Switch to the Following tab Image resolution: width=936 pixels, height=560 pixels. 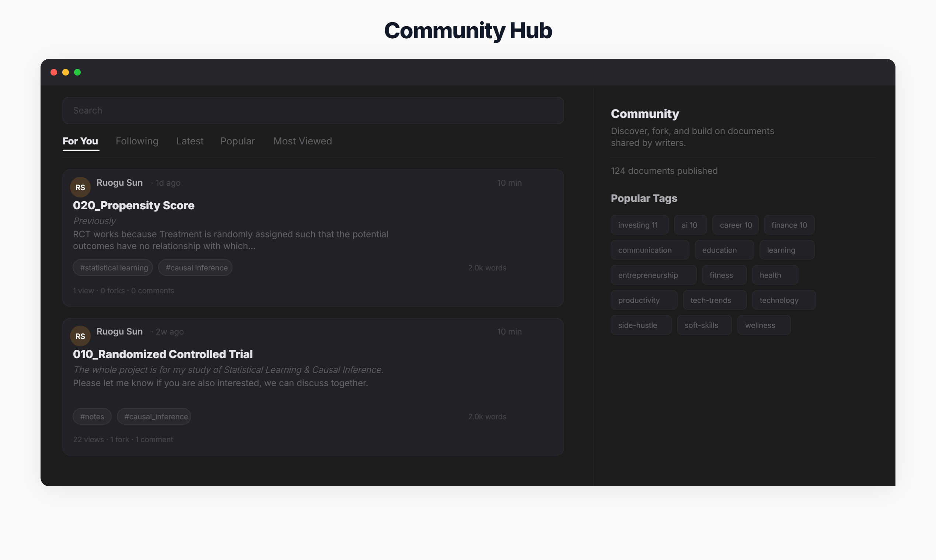click(x=137, y=141)
